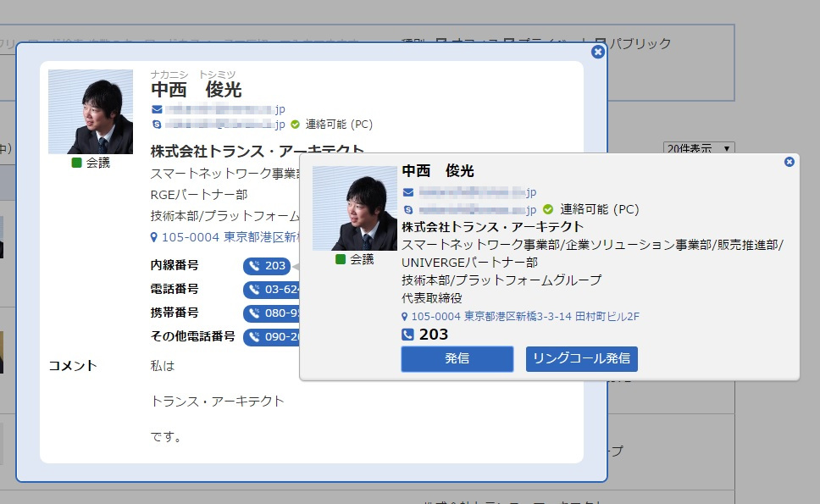
Task: Click 株式会社トランス・アーキテクト in the popup
Action: click(493, 227)
